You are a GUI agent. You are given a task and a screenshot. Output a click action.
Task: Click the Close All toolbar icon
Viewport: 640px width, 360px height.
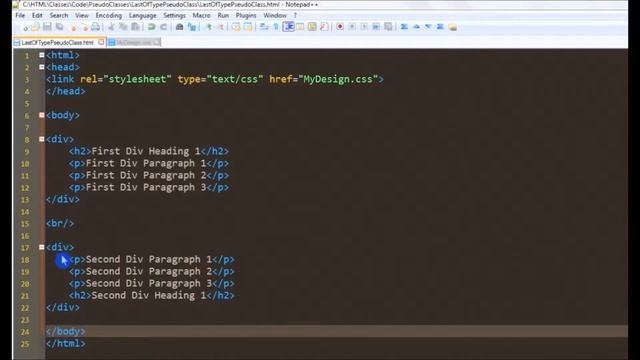pos(85,27)
